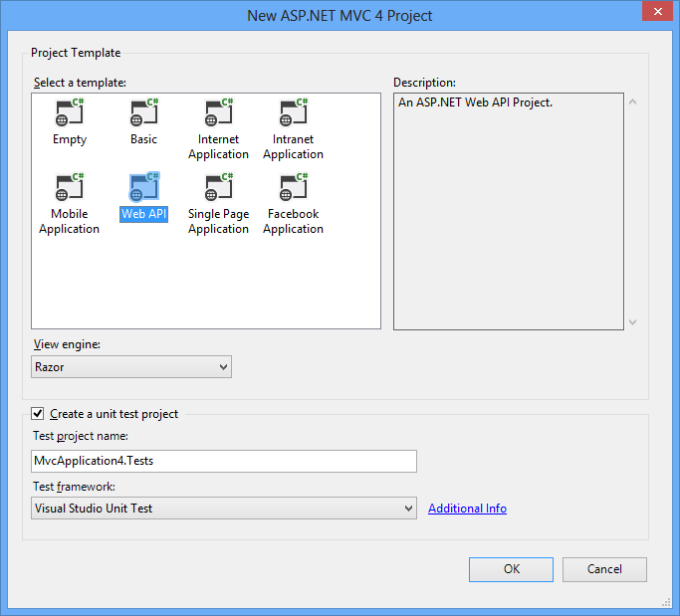The width and height of the screenshot is (680, 616).
Task: Click the Cancel button
Action: point(604,569)
